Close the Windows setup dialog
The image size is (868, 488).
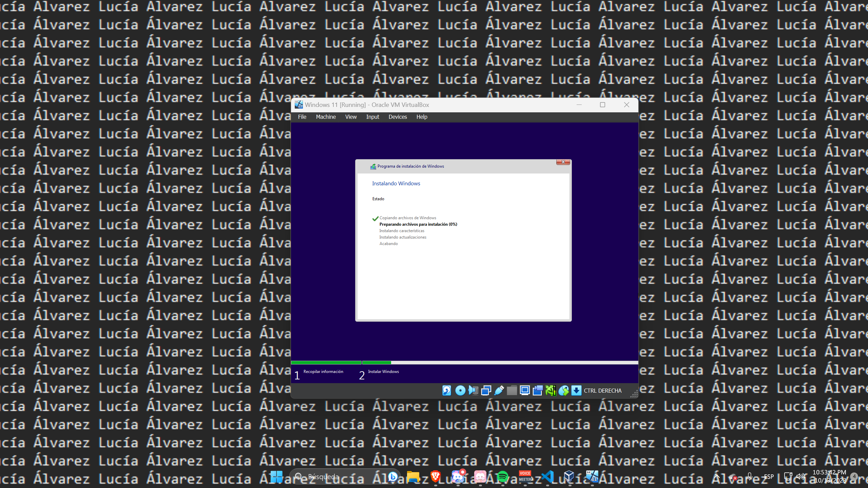[x=563, y=162]
